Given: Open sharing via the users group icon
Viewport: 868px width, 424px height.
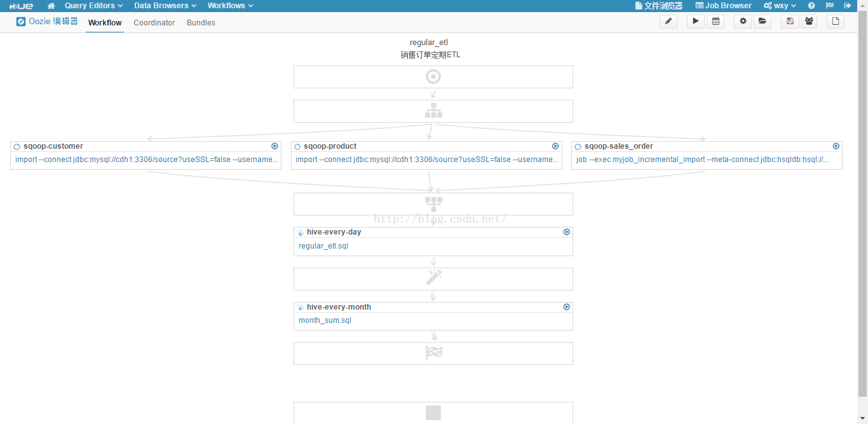Looking at the screenshot, I should coord(809,22).
